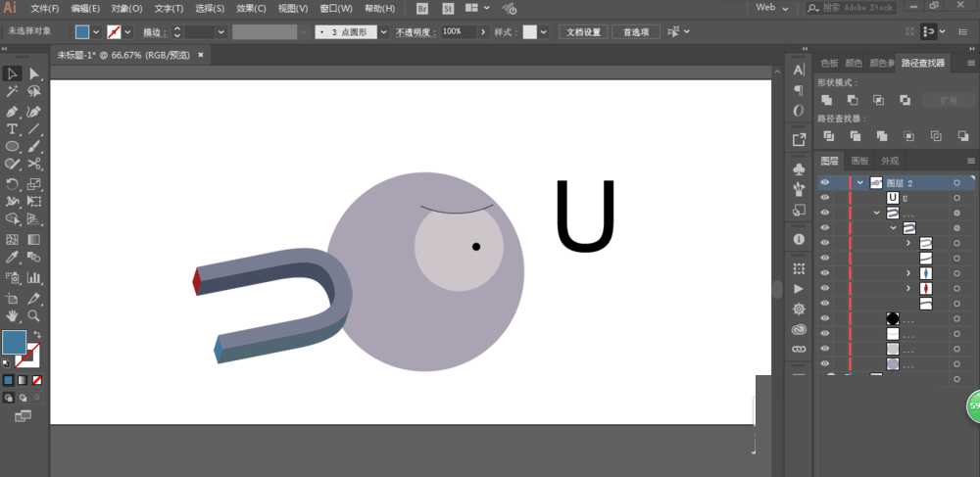Hide layer 图层 2 via eye icon

(824, 182)
